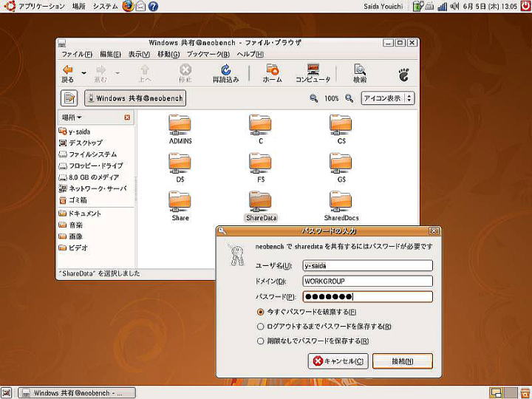
Task: Select y-saida in the places sidebar
Action: pyautogui.click(x=75, y=132)
